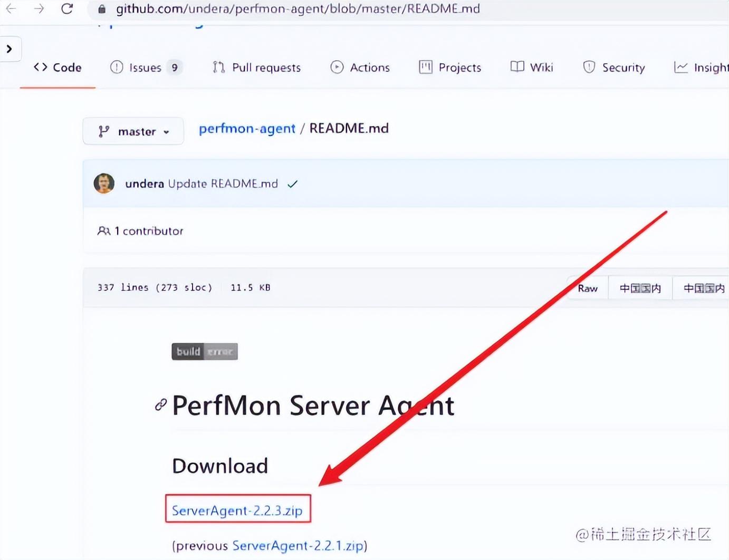Click the build error badge
Screen dimensions: 729x560
click(205, 351)
